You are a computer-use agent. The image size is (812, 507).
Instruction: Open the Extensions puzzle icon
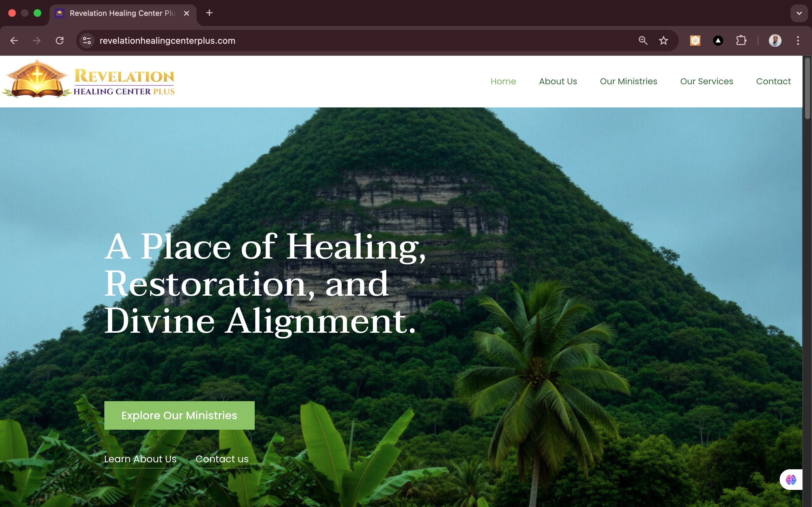pos(741,41)
